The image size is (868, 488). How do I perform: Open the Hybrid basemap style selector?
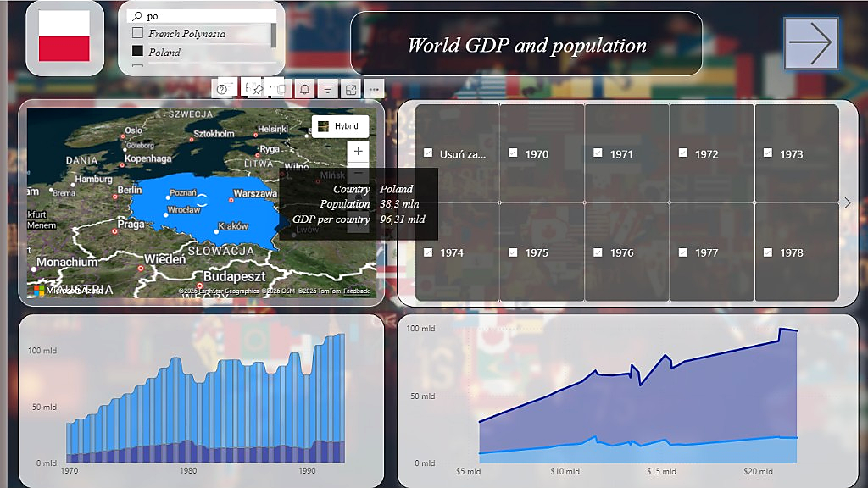pos(341,126)
